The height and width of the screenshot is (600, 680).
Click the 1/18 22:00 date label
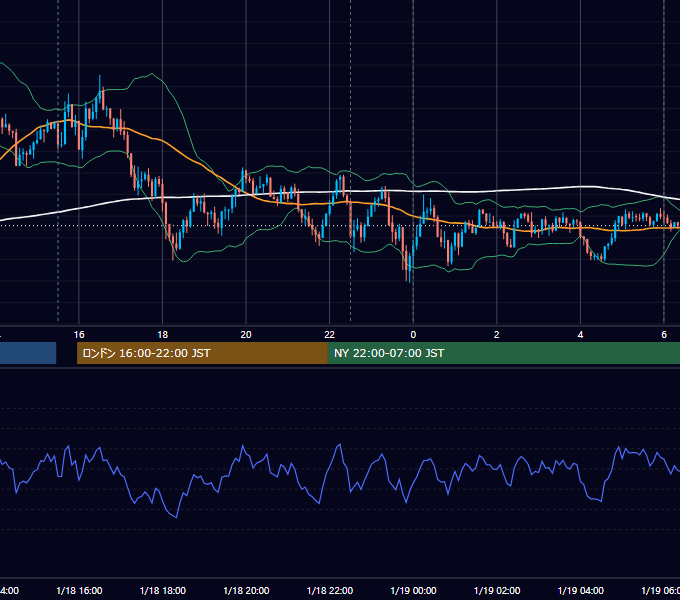[x=330, y=590]
